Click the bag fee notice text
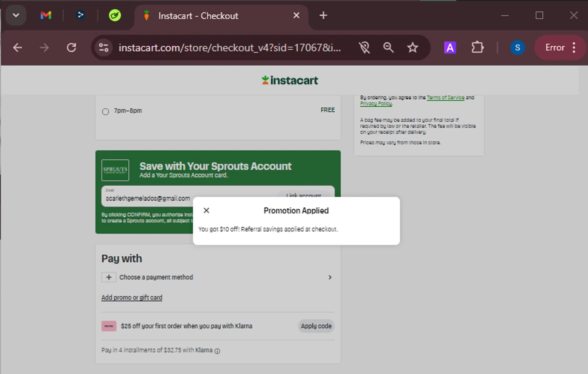Viewport: 588px width, 374px height. coord(418,126)
